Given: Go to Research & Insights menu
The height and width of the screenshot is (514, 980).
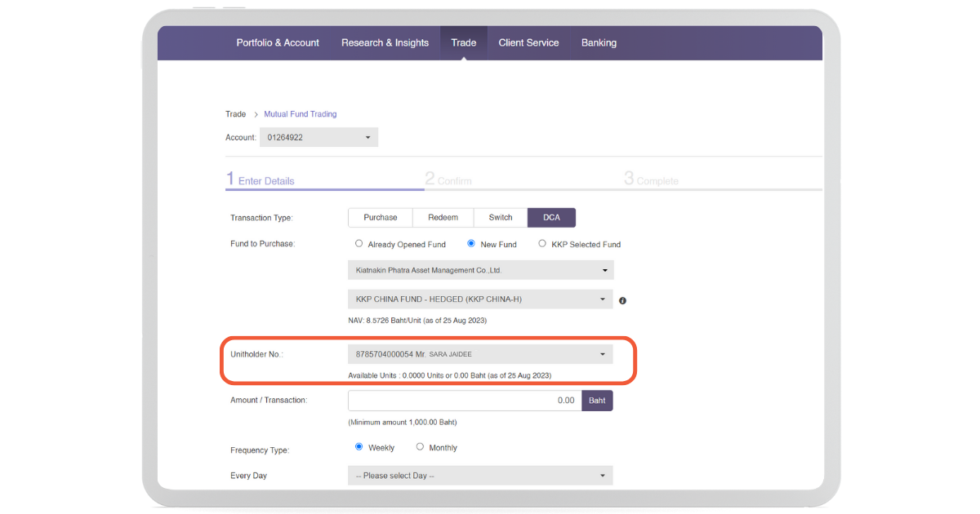Looking at the screenshot, I should point(385,43).
